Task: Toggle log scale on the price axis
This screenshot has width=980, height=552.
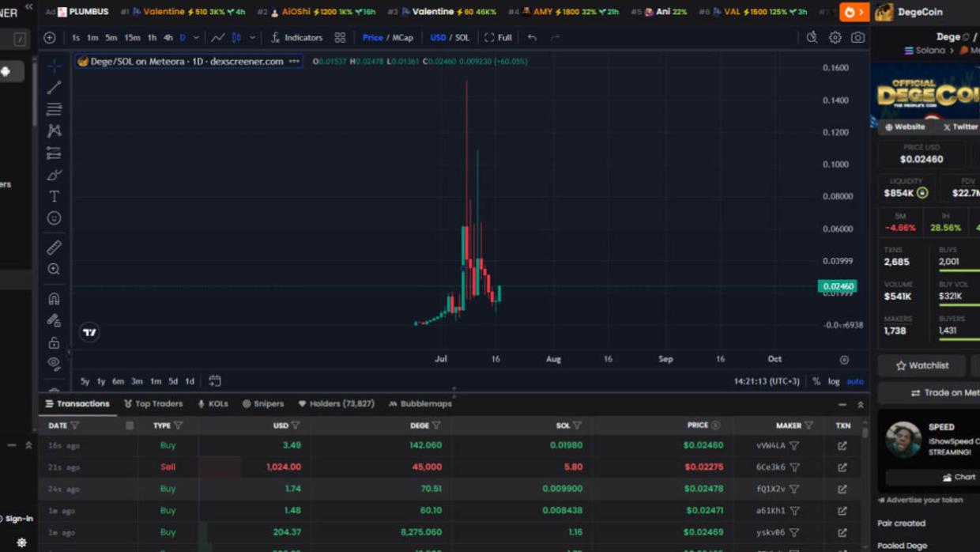Action: click(834, 381)
